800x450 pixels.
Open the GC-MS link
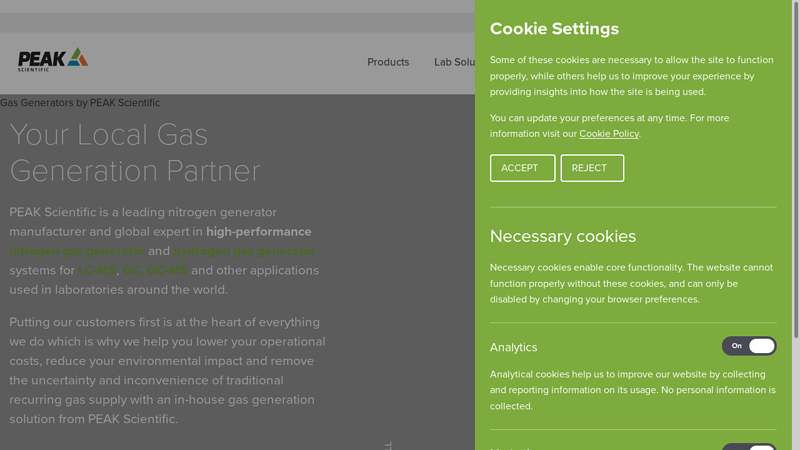coord(167,270)
